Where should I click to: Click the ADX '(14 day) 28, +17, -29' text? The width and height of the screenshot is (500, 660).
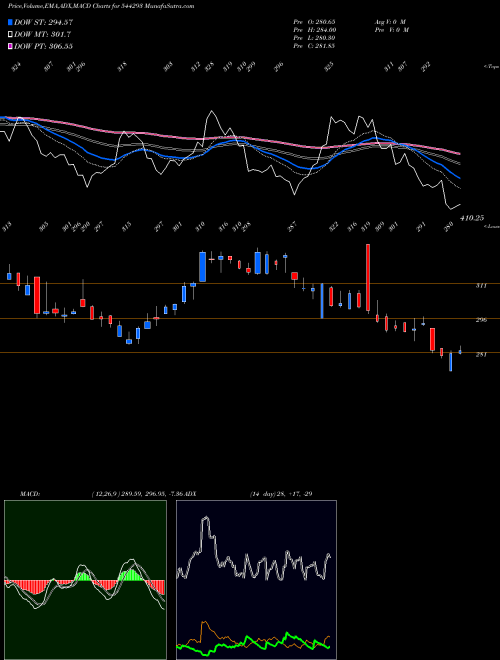click(x=281, y=494)
